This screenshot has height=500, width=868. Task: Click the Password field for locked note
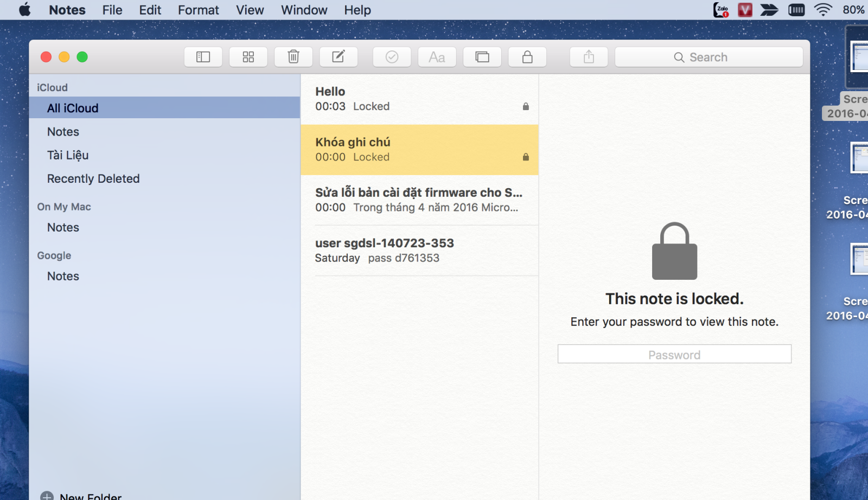point(674,354)
